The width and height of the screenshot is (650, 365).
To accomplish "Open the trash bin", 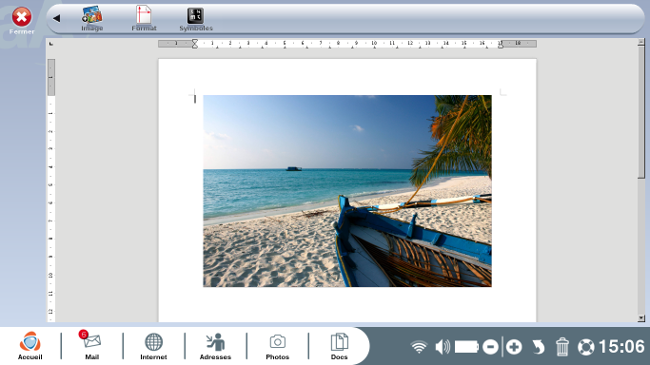I will point(562,347).
